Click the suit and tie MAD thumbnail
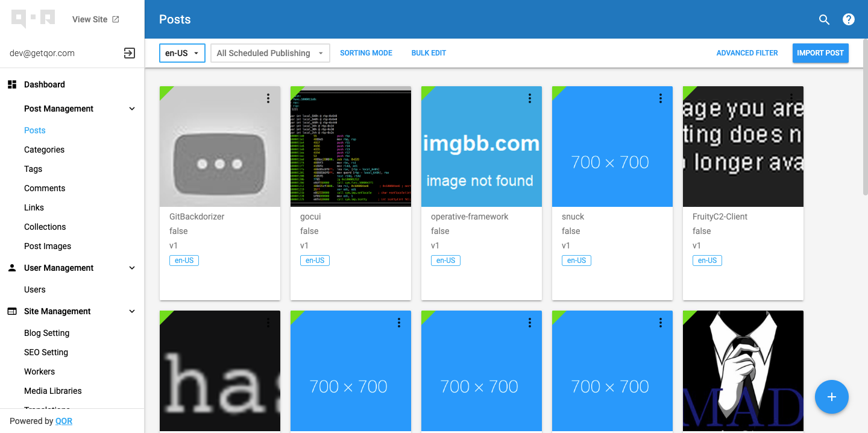The height and width of the screenshot is (433, 868). coord(743,370)
